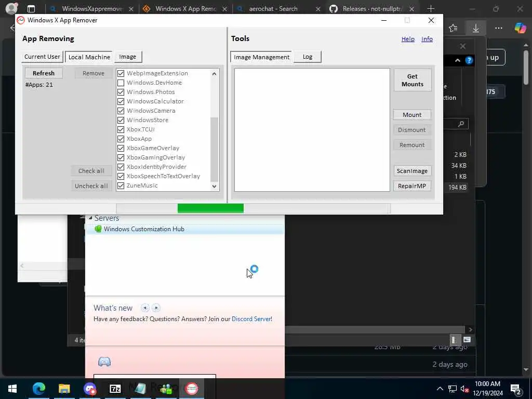Uncheck the WindowsStore checkbox

pos(121,120)
